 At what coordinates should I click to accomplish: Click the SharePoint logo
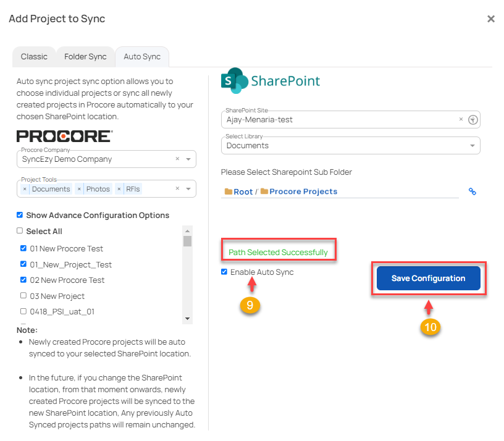coord(233,80)
